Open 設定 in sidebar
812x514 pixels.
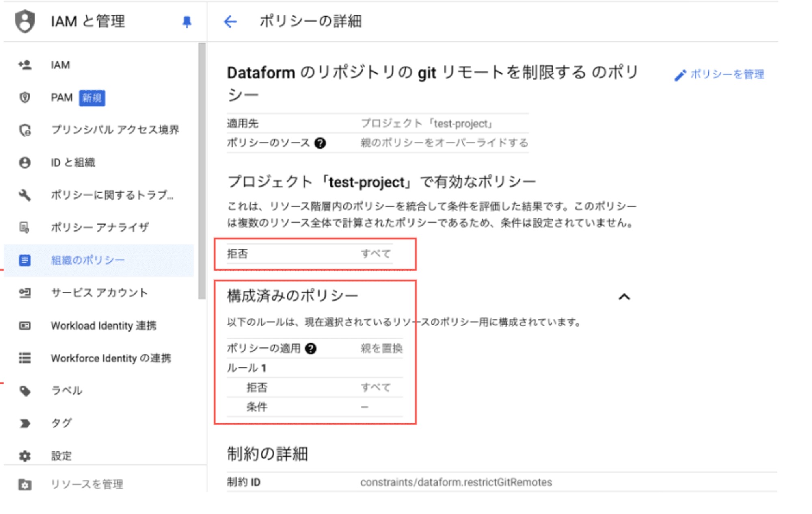[x=98, y=456]
